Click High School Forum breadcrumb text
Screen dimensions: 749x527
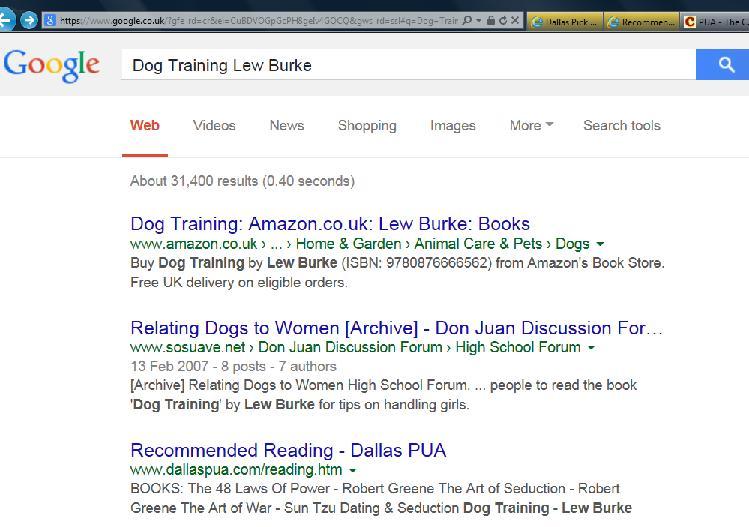coord(518,347)
